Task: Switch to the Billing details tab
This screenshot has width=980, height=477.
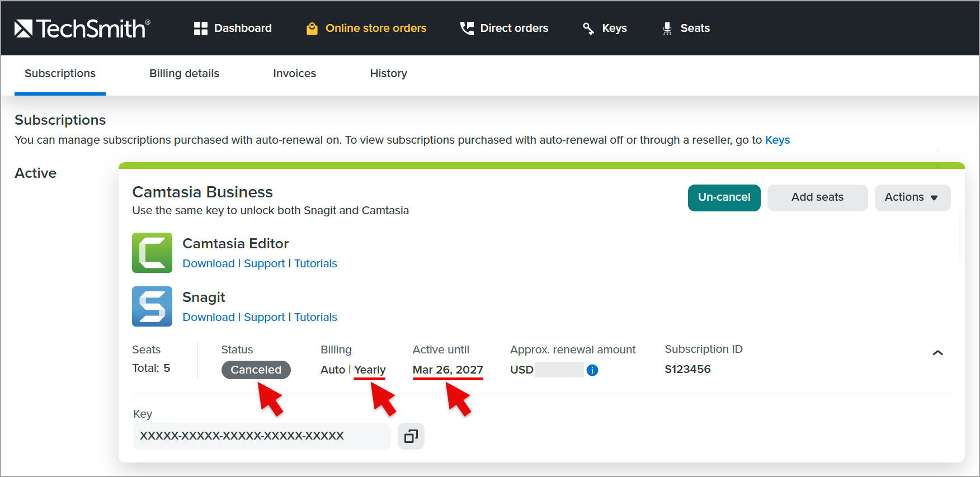Action: (x=184, y=74)
